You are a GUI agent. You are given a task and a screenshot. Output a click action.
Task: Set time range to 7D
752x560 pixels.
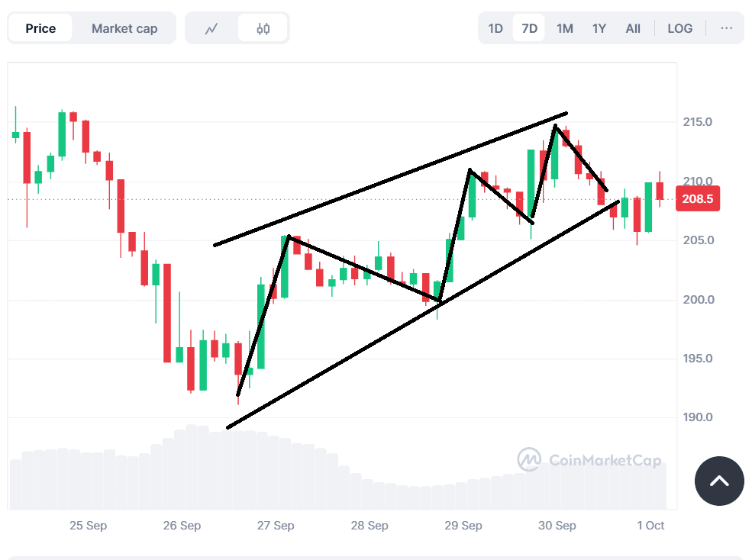pyautogui.click(x=529, y=29)
